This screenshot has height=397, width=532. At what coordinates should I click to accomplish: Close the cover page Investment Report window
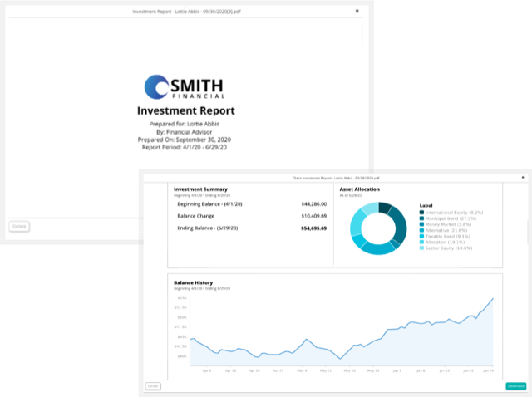coord(357,11)
